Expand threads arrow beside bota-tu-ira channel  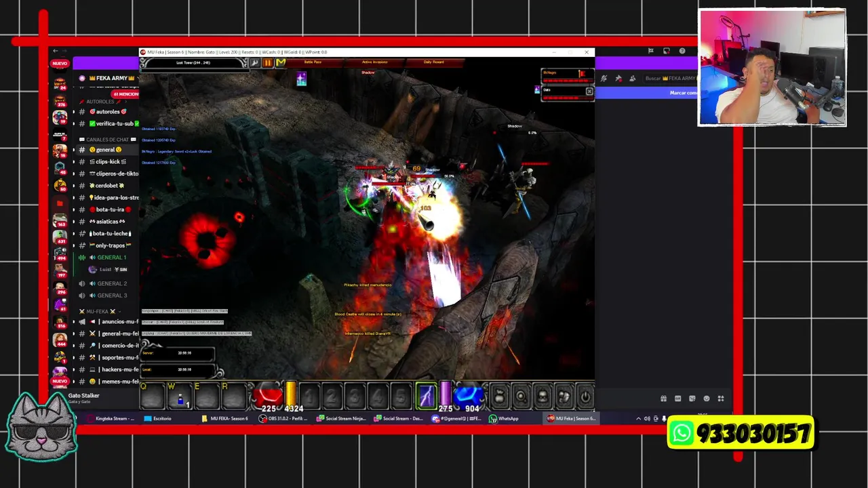(74, 209)
